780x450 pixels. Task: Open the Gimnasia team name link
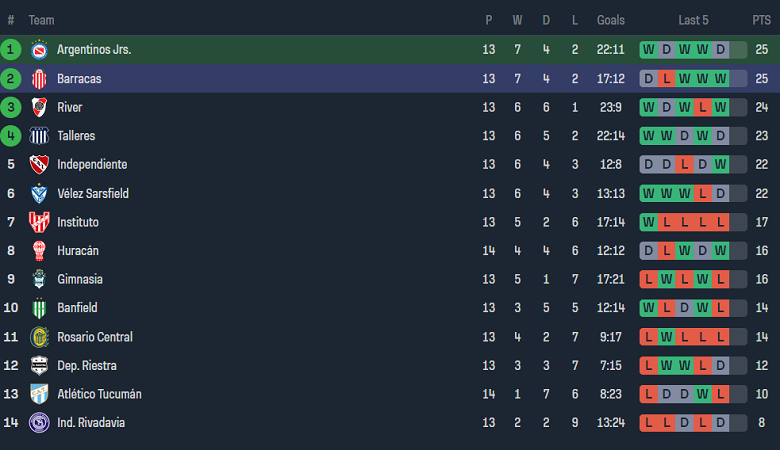tap(80, 279)
